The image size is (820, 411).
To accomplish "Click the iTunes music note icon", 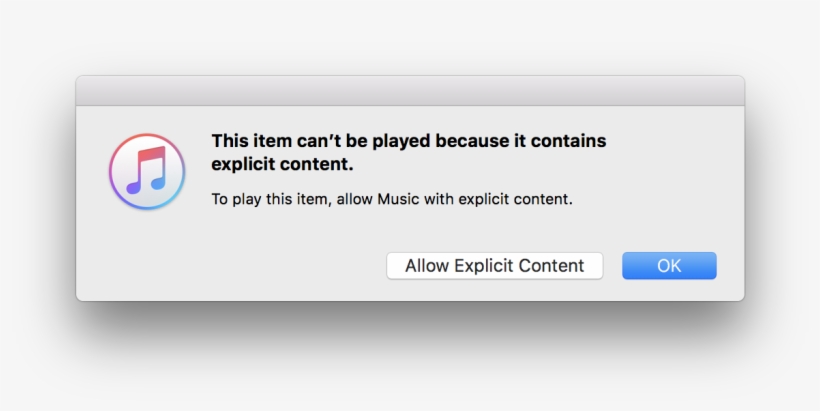I will tap(147, 172).
